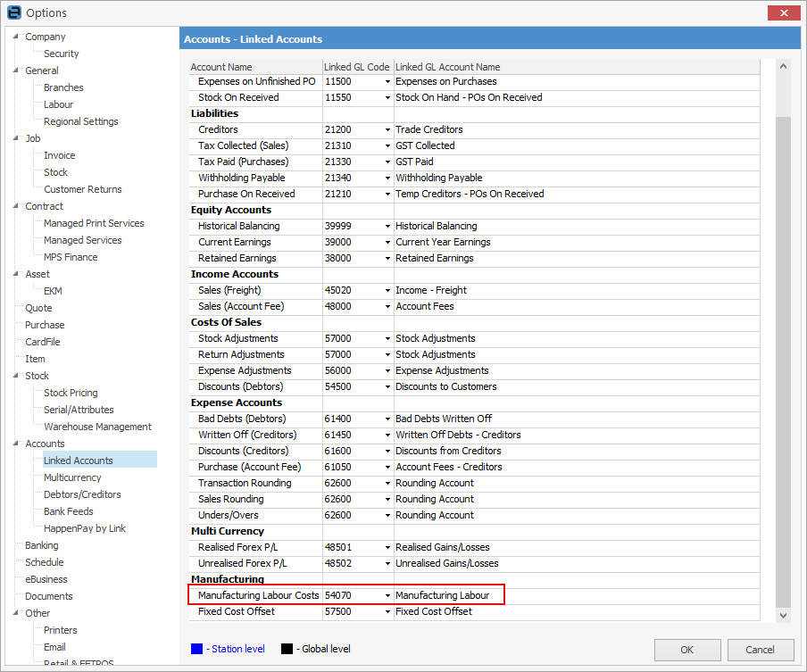
Task: Open the Creditors GL code dropdown
Action: coord(387,129)
